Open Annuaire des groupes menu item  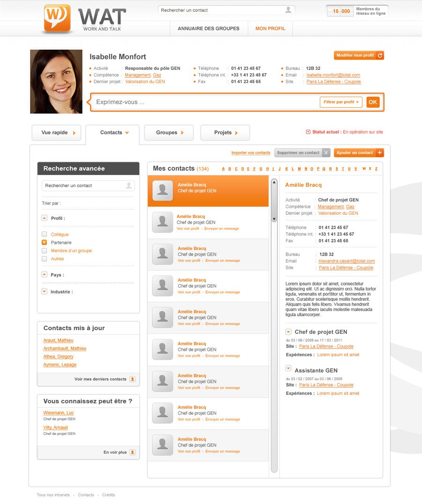(208, 29)
